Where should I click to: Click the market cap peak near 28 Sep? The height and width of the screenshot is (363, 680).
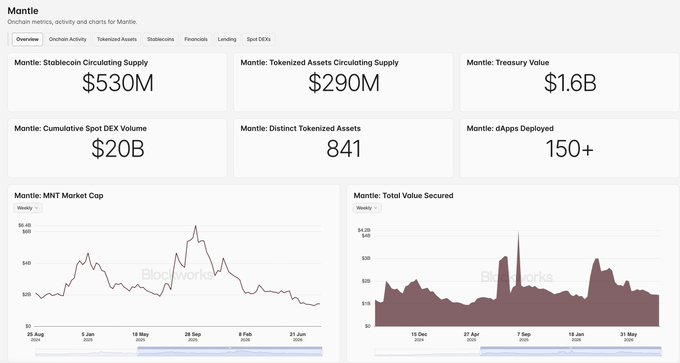click(x=196, y=226)
